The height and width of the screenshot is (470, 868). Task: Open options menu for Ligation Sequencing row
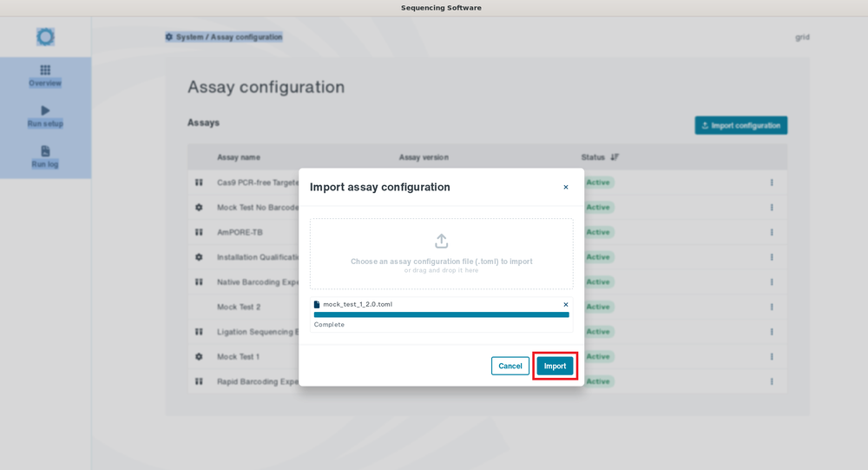point(772,332)
